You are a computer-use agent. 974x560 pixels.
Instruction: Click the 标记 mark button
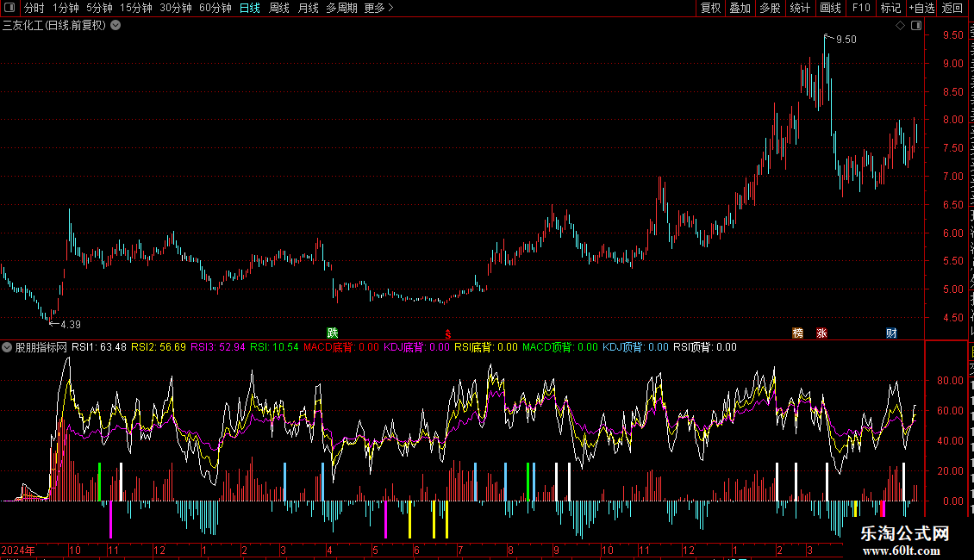point(890,8)
